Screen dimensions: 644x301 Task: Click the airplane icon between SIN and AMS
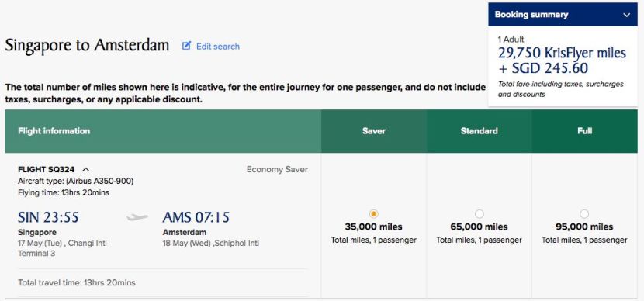(137, 216)
